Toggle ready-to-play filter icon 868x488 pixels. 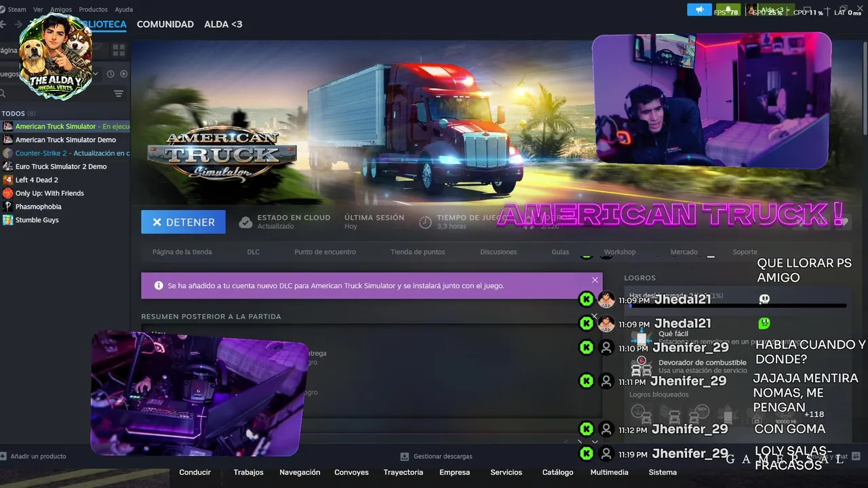124,73
